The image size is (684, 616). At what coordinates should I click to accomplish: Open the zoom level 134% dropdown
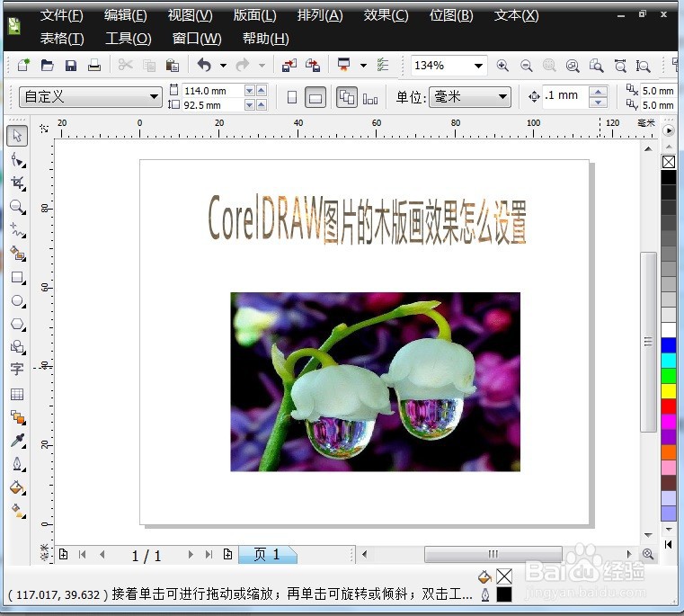(478, 66)
